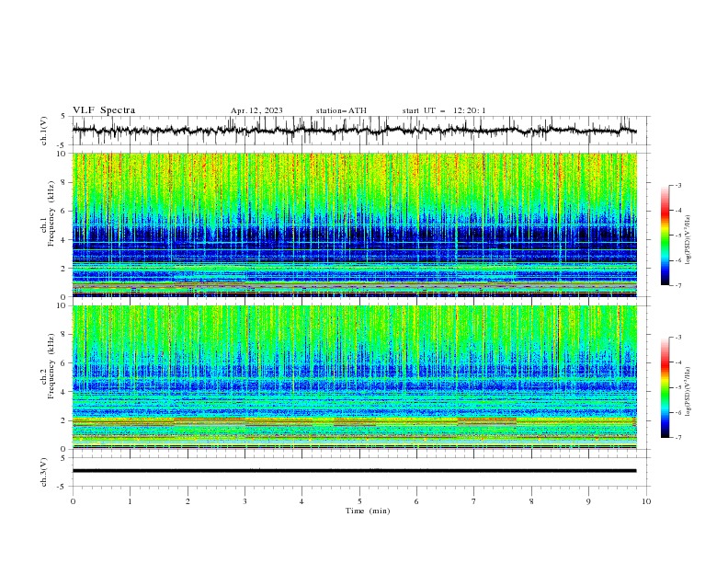
Task: Click the 'start UT = 12:20:1' label
Action: pos(444,110)
